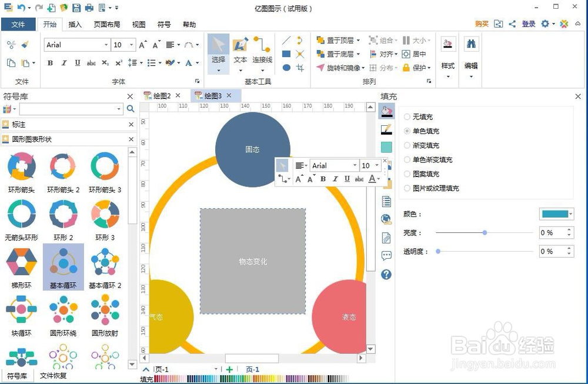Viewport: 588px width, 384px height.
Task: Click the 居中 center button
Action: click(414, 54)
